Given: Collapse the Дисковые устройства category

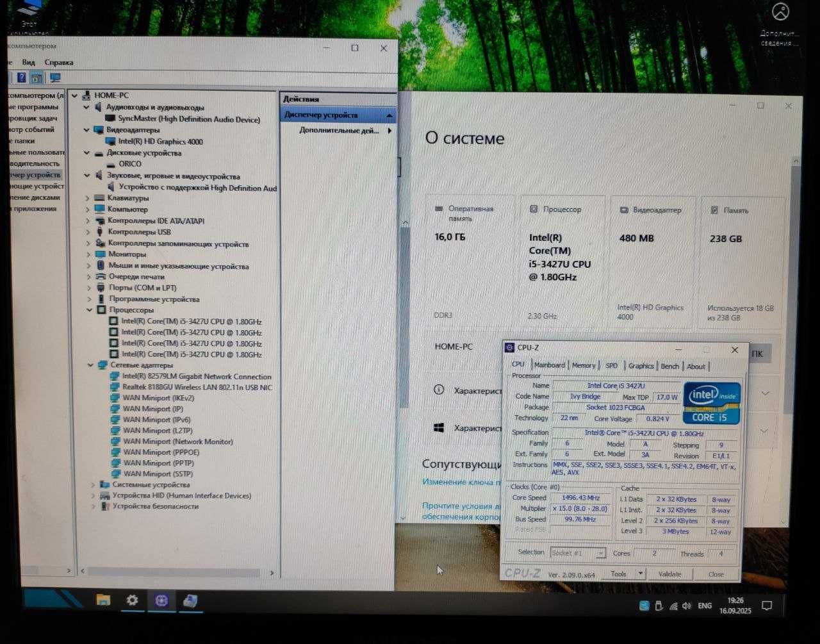Looking at the screenshot, I should pos(86,153).
